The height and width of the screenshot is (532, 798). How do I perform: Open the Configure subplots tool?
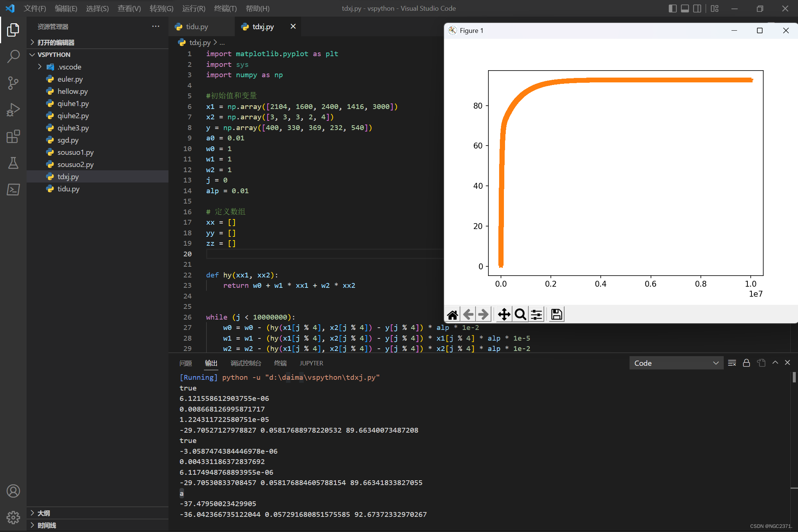(x=536, y=314)
